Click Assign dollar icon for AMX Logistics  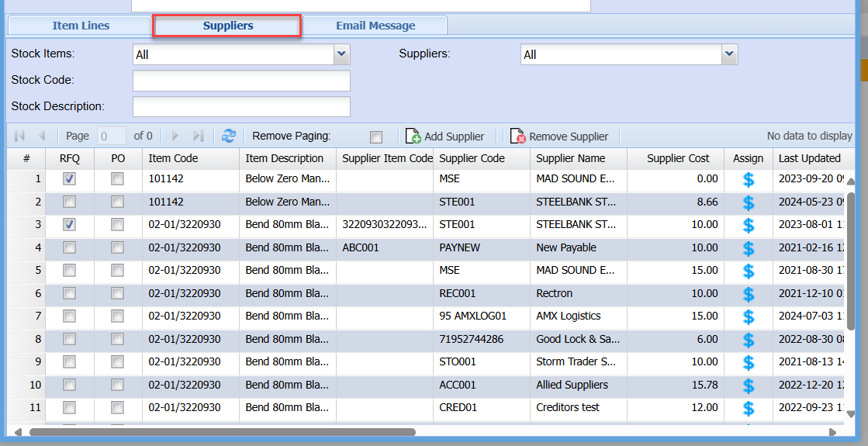(749, 317)
